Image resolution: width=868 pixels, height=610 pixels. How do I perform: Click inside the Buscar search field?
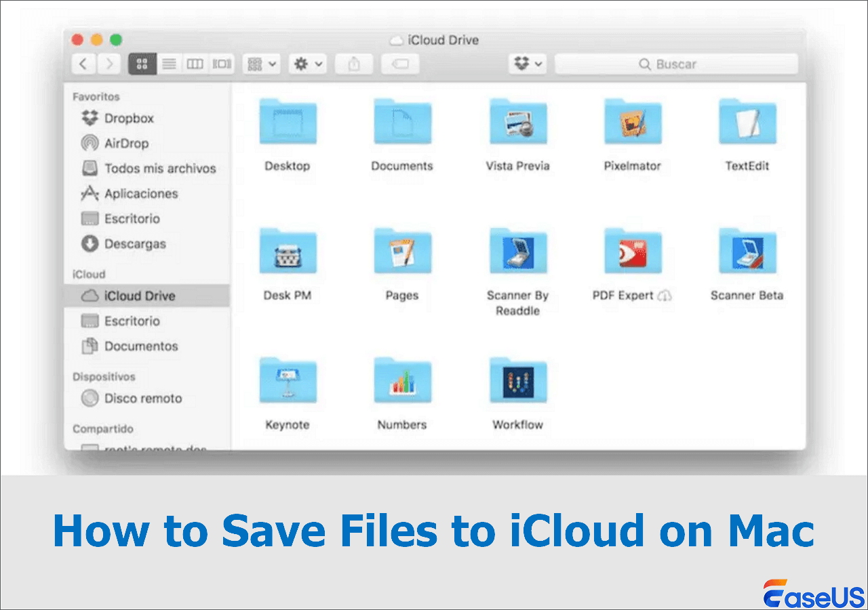pos(676,64)
